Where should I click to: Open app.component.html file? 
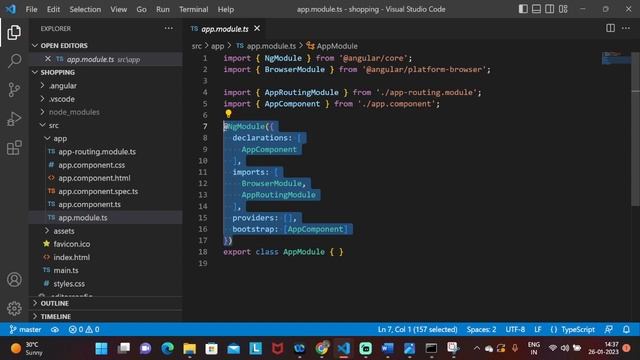(94, 178)
